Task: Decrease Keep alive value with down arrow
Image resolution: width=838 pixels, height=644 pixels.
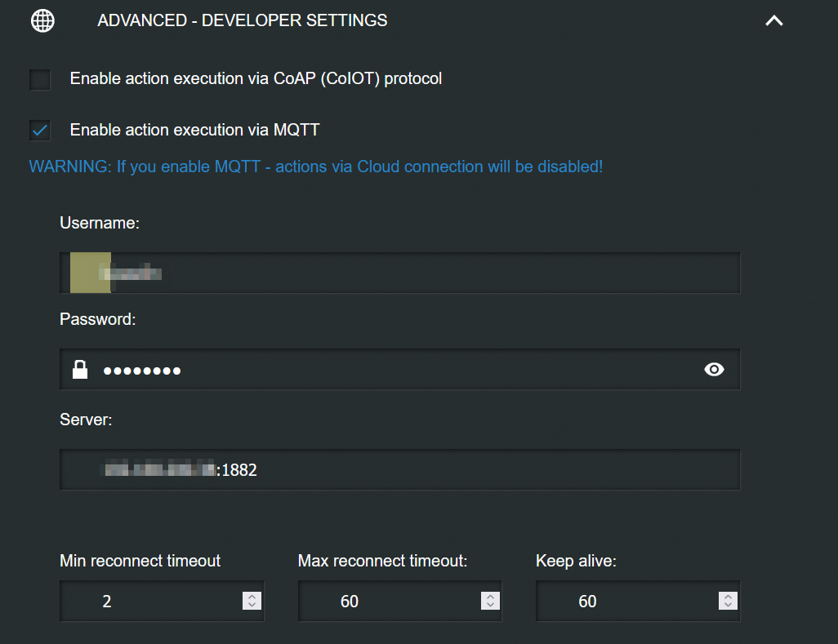Action: (728, 606)
